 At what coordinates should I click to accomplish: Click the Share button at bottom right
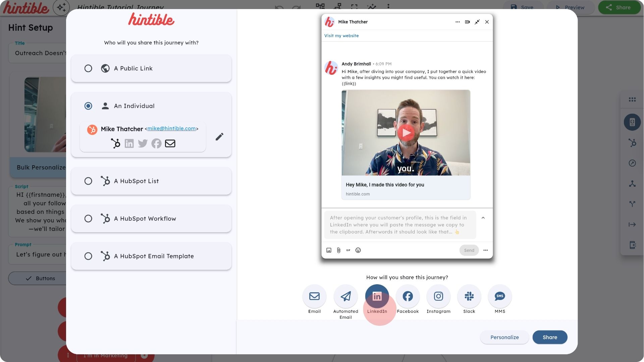[550, 337]
